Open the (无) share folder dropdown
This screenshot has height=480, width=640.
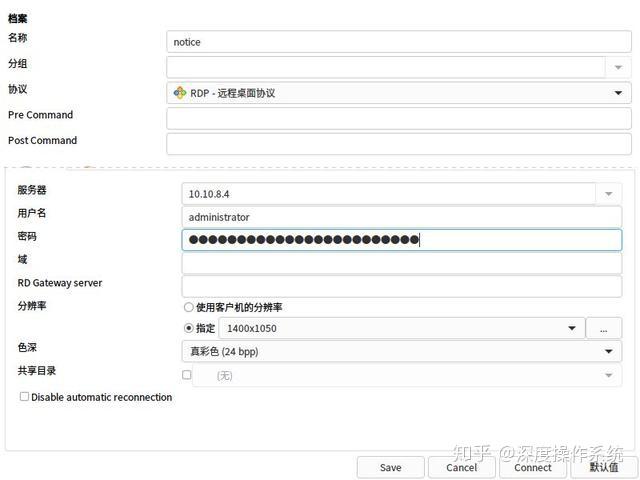407,375
